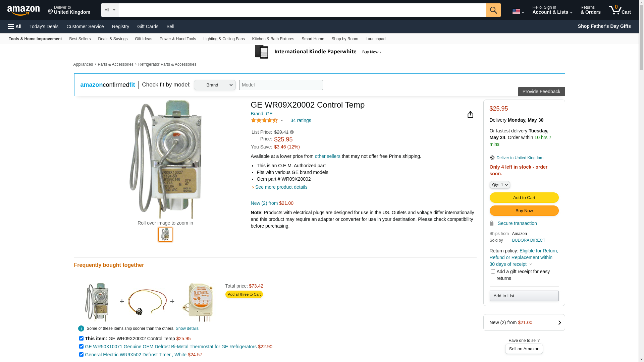Uncheck the General Electric Defrost Timer checkbox
Viewport: 644px width, 362px height.
(x=81, y=355)
